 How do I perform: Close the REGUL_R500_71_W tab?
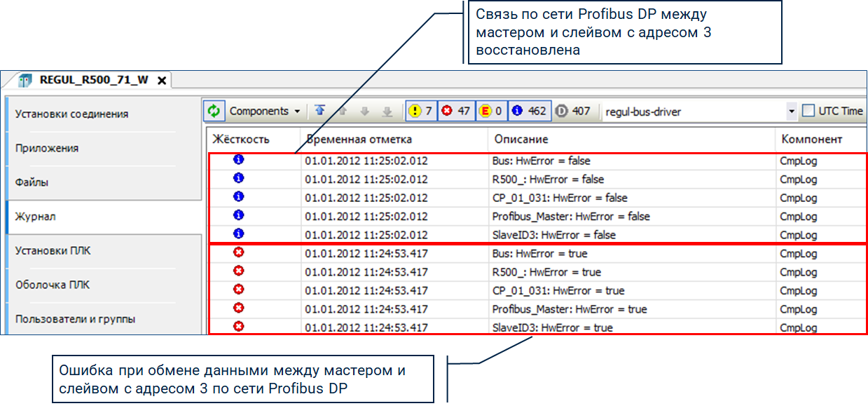pos(161,81)
